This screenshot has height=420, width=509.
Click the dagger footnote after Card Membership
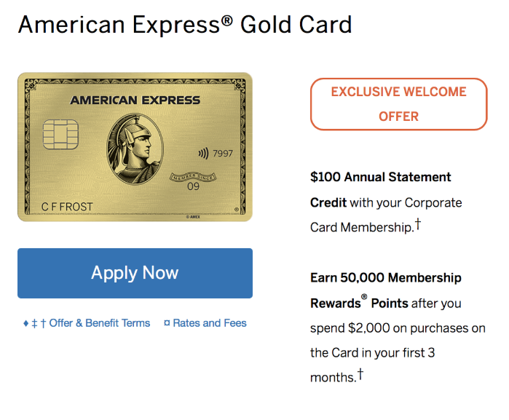418,225
